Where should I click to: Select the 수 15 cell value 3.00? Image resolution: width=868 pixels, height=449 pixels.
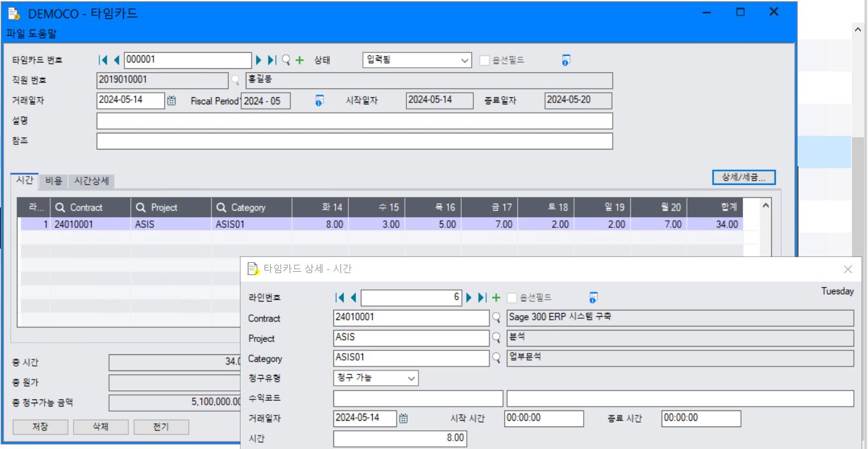pos(377,224)
